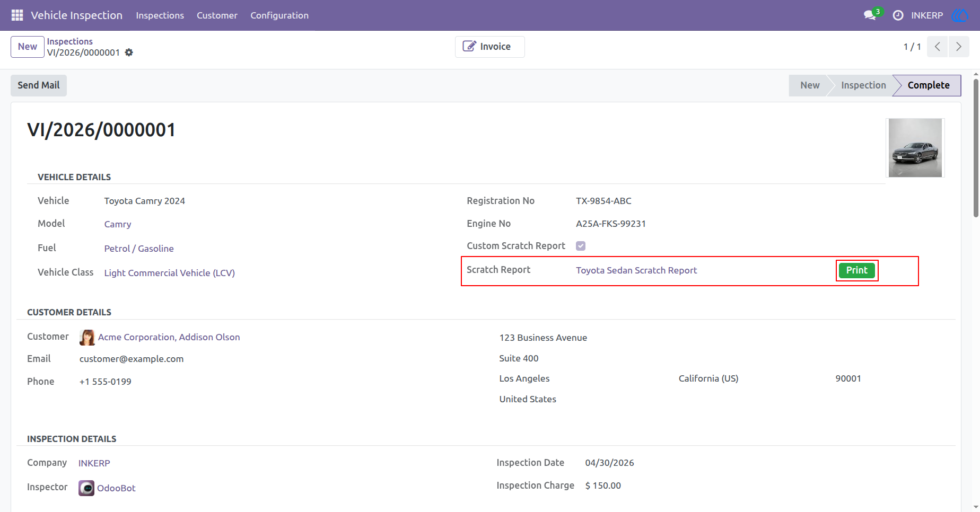Open the Petrol / Gasoline fuel link
Image resolution: width=980 pixels, height=512 pixels.
pos(139,249)
